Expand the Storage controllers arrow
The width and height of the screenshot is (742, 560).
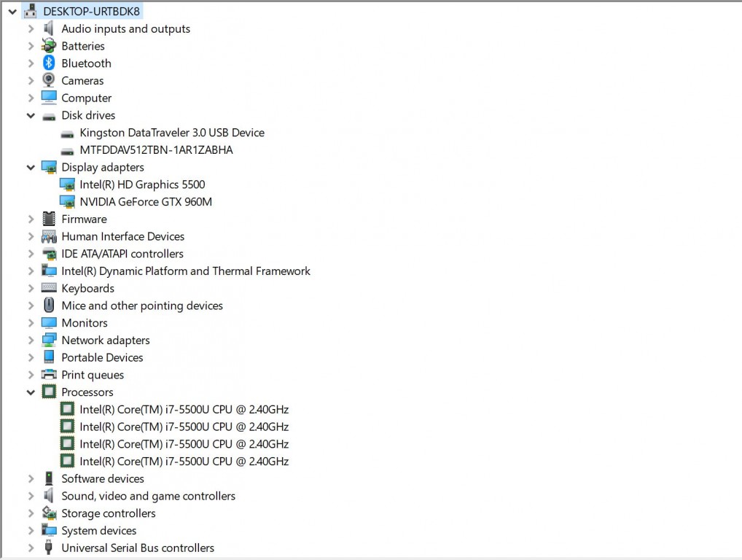[31, 513]
